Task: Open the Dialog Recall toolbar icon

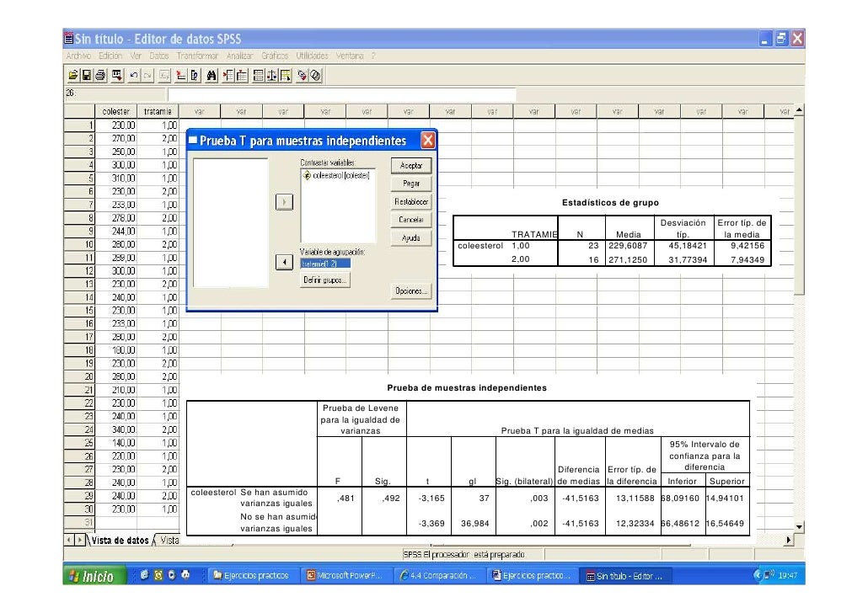Action: pos(117,75)
